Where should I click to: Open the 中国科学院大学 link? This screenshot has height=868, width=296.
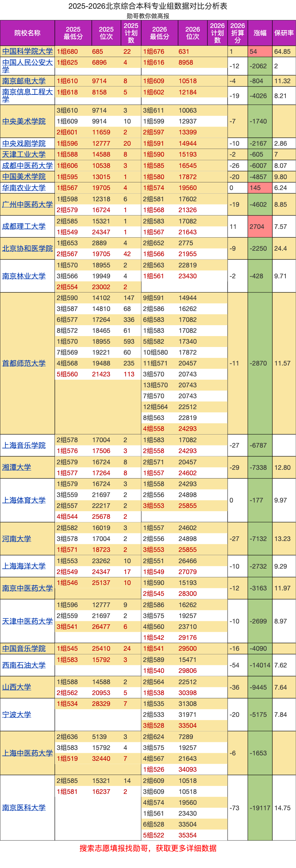(27, 51)
